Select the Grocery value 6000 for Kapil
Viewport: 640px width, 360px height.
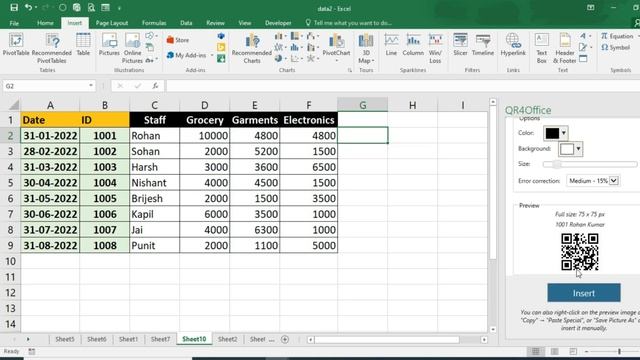[204, 214]
